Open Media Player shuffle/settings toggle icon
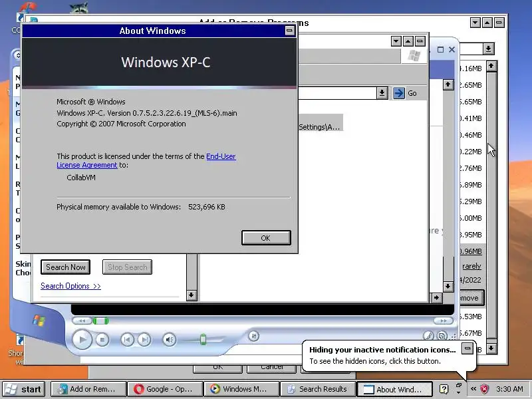Image resolution: width=532 pixels, height=399 pixels. pyautogui.click(x=254, y=336)
